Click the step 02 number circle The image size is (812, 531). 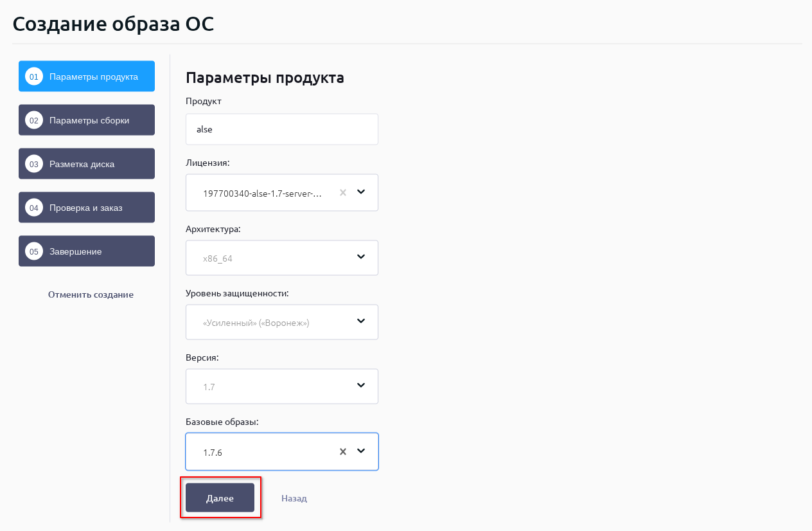click(x=34, y=120)
